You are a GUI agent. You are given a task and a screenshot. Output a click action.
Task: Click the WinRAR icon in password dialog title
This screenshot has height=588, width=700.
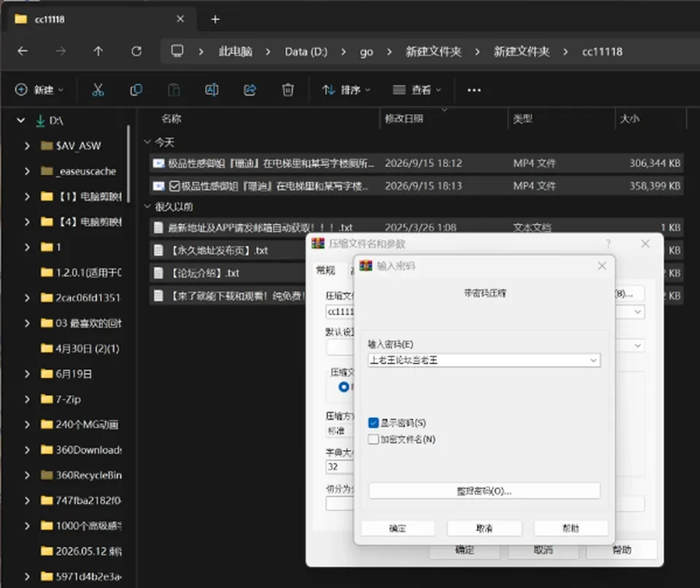tap(366, 266)
